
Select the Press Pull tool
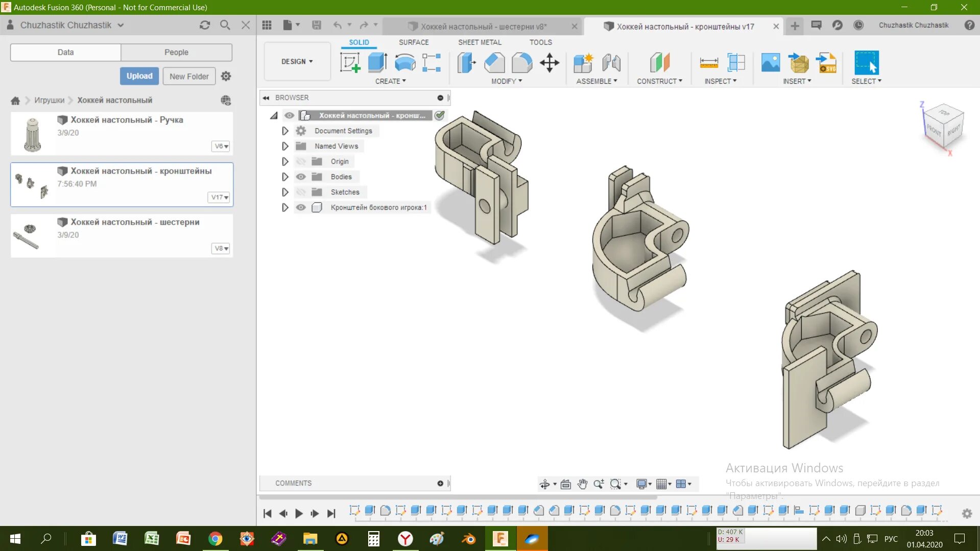[x=467, y=63]
